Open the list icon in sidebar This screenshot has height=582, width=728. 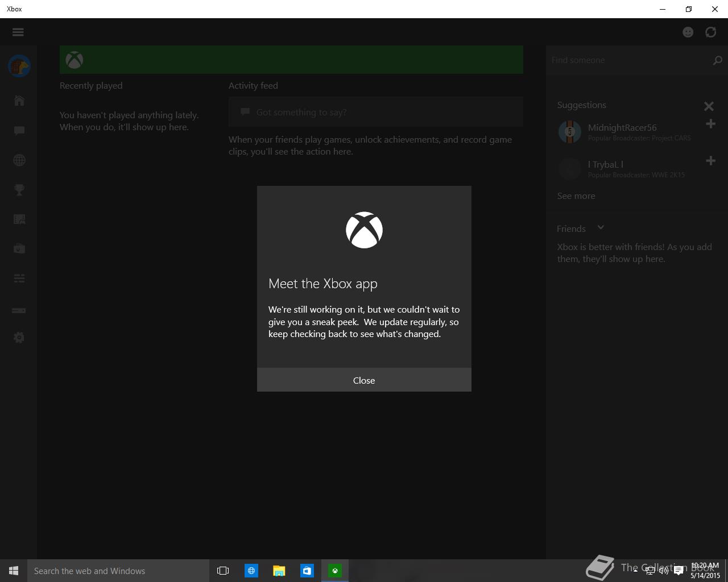click(19, 278)
